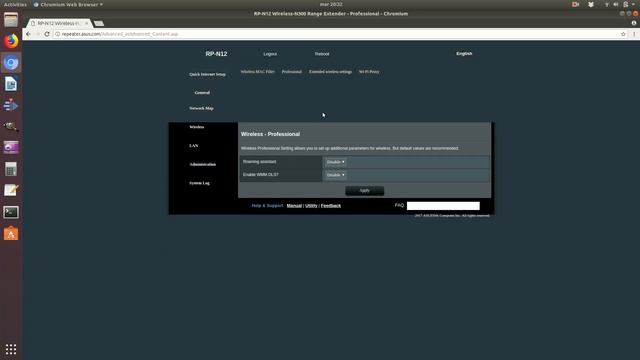This screenshot has width=640, height=360.
Task: Open the Feedback link
Action: pyautogui.click(x=331, y=206)
